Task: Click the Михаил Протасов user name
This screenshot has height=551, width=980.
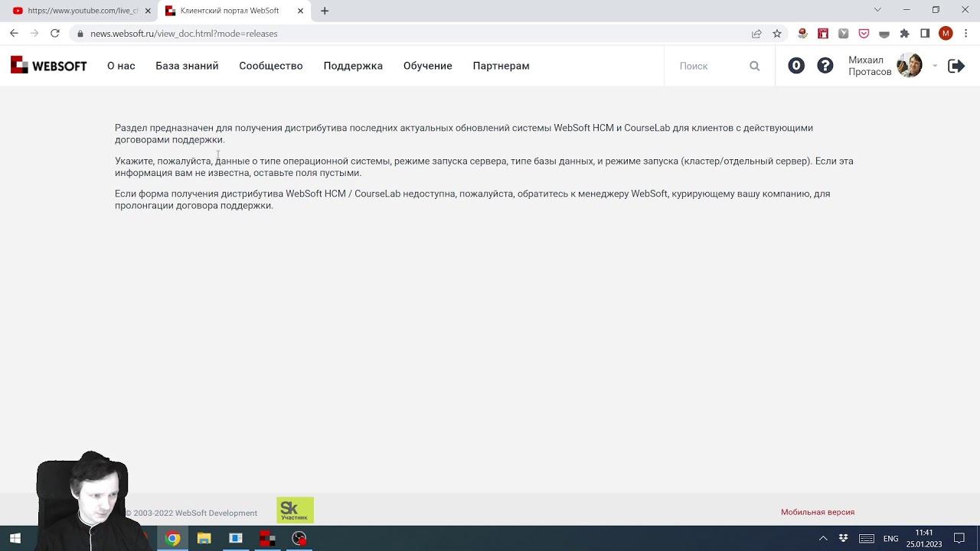Action: tap(870, 66)
